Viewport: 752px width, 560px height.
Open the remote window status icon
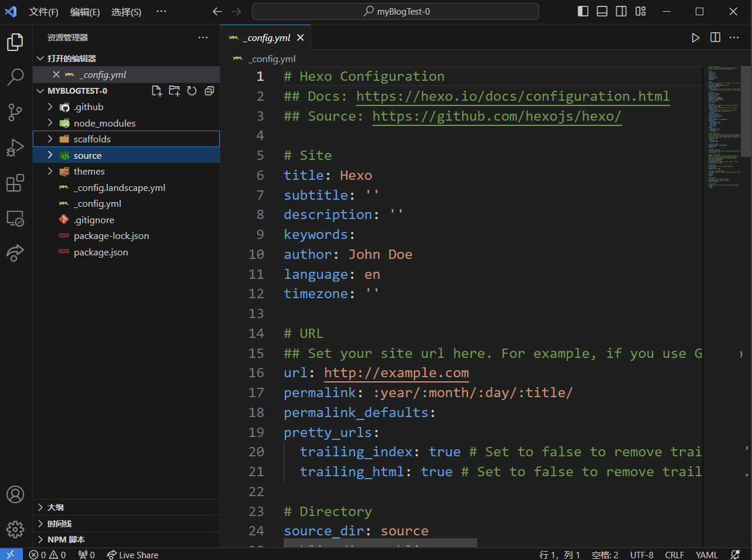click(11, 554)
